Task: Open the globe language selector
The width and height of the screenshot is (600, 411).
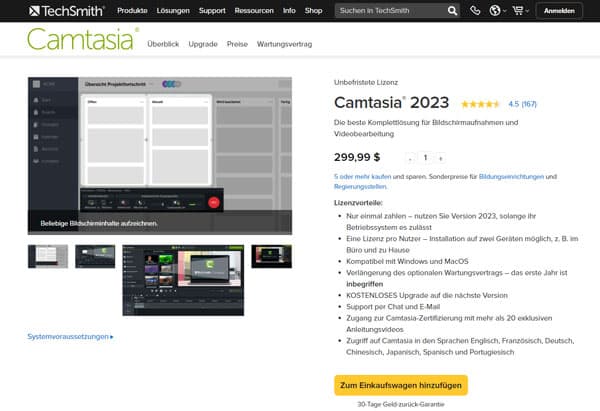Action: (x=497, y=10)
